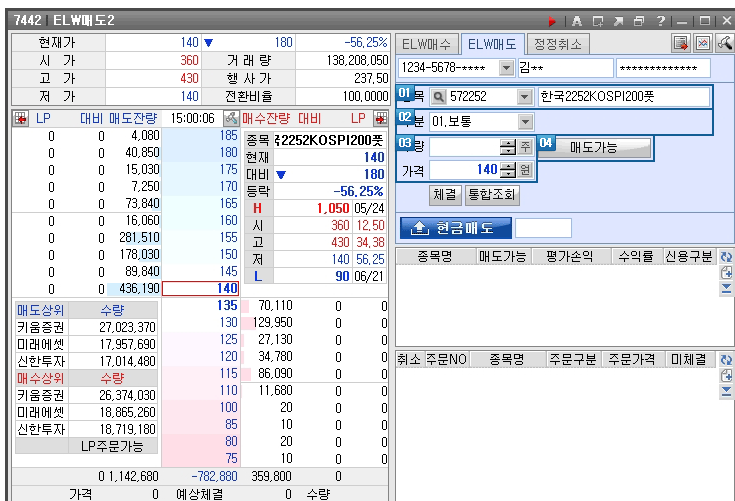This screenshot has width=735, height=501.
Task: Submit the order with 현금매도 button
Action: click(456, 228)
